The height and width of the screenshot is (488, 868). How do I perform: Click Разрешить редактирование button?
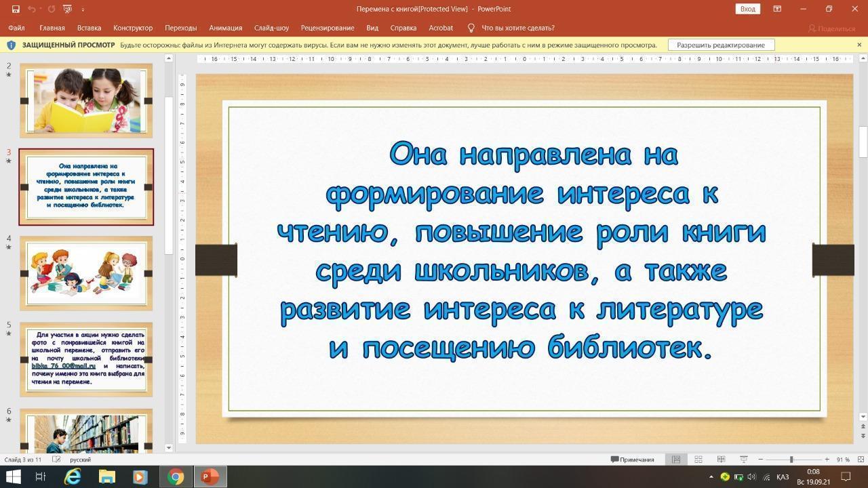[721, 45]
